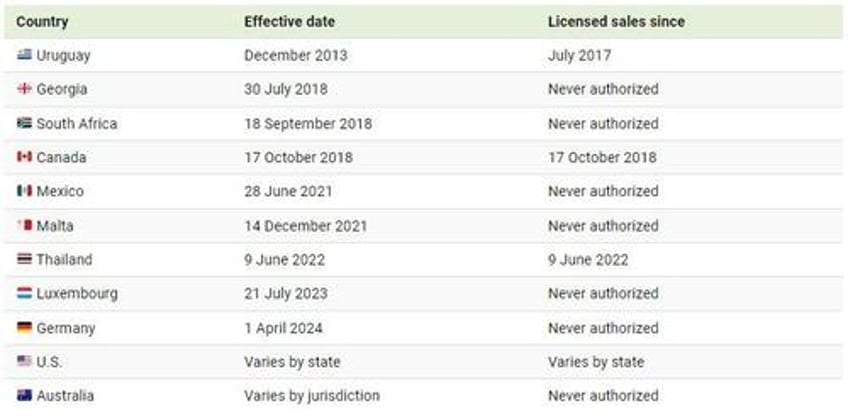
Task: Click the Canada flag icon
Action: click(24, 157)
